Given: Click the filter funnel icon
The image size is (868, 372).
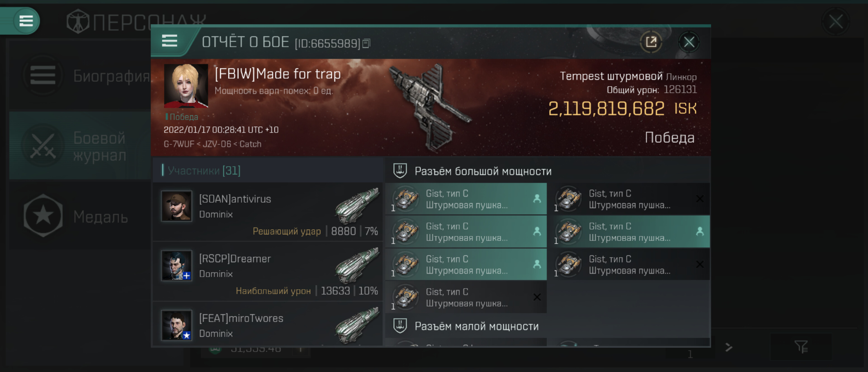Looking at the screenshot, I should pyautogui.click(x=801, y=346).
